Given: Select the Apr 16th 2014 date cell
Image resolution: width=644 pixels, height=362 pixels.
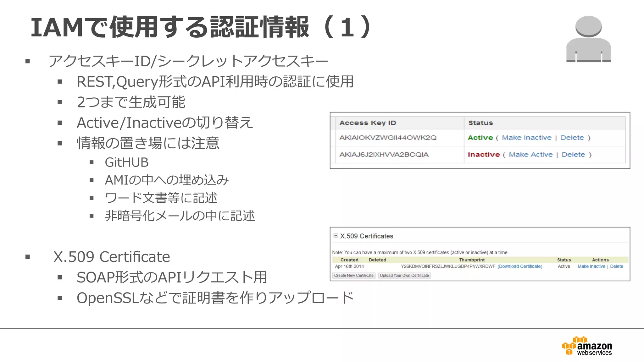Looking at the screenshot, I should coord(349,266).
